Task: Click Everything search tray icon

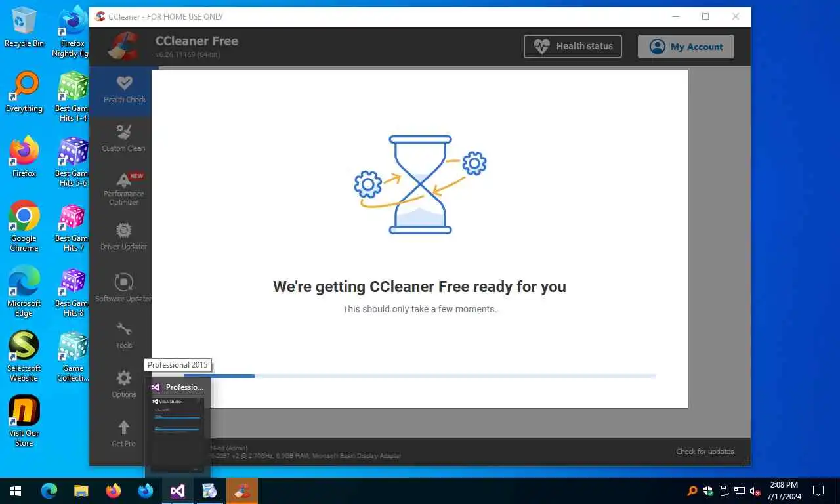Action: [692, 491]
